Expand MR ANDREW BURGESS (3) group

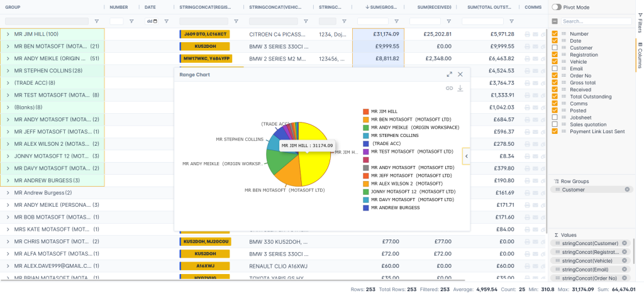click(8, 180)
